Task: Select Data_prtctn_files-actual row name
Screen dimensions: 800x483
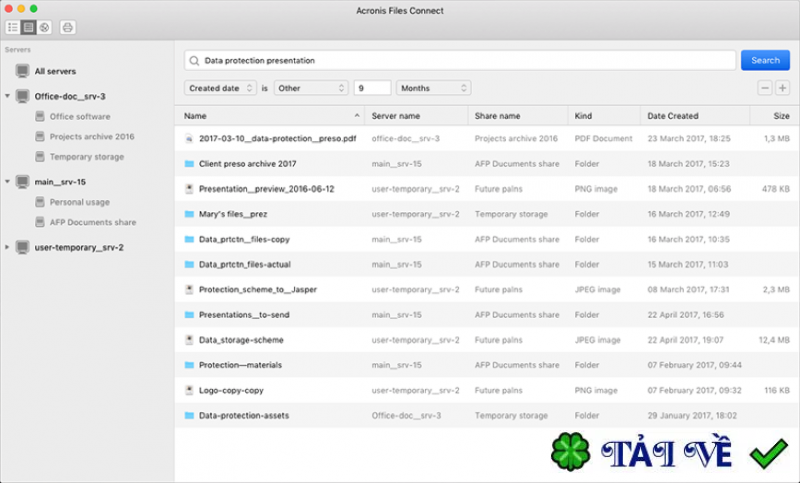Action: (x=244, y=264)
